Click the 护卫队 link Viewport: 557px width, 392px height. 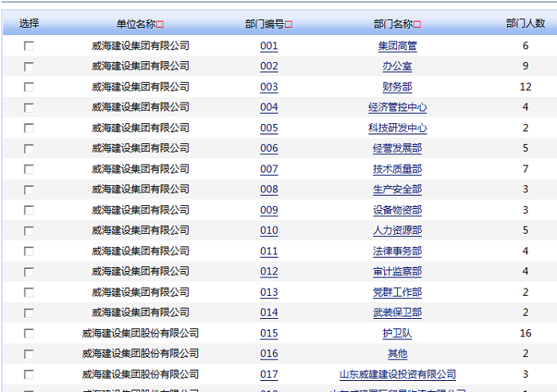click(398, 333)
